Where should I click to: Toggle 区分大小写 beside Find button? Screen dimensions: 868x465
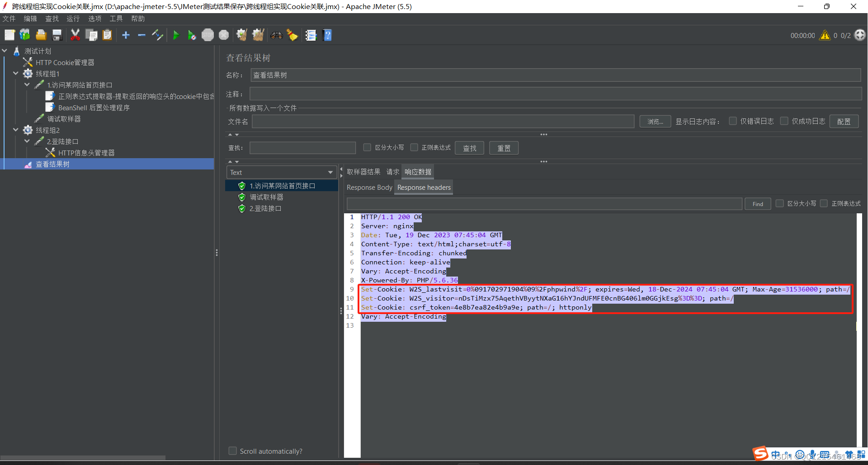pos(780,203)
